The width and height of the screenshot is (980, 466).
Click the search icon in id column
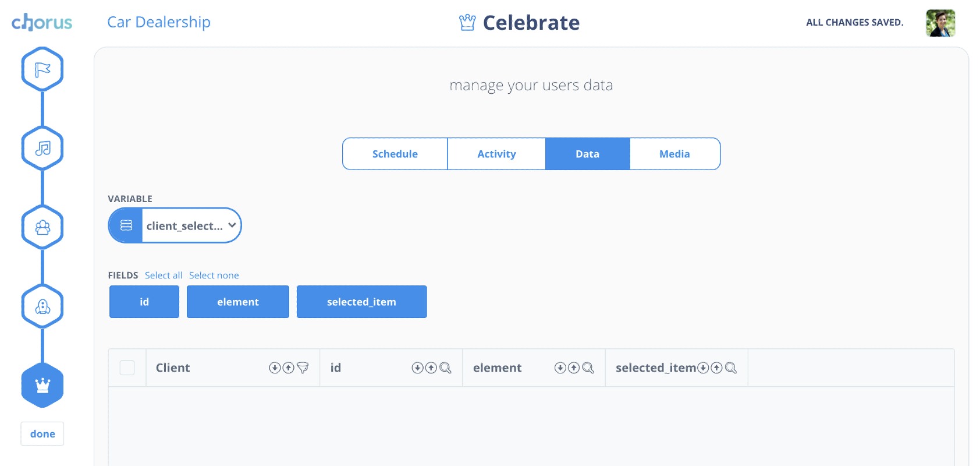coord(445,368)
